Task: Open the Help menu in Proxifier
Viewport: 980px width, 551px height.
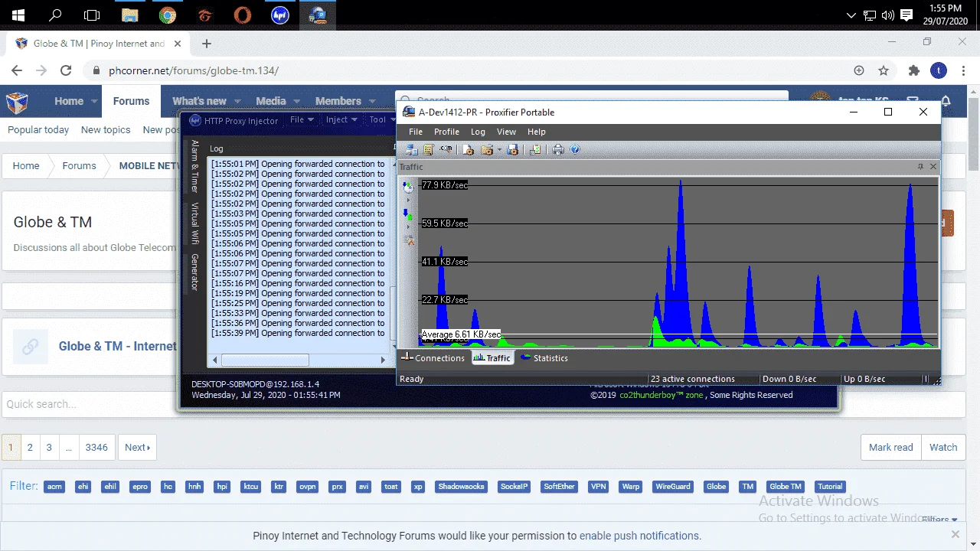Action: tap(537, 132)
